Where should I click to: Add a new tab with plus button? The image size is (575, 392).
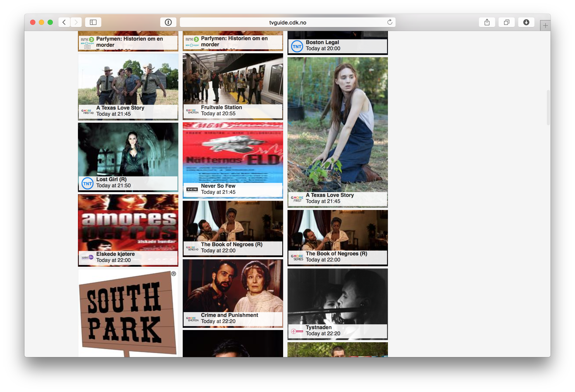click(545, 26)
